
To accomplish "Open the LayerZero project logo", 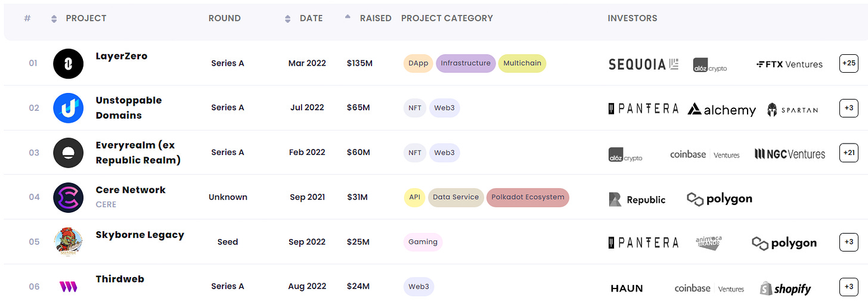I will [x=68, y=63].
